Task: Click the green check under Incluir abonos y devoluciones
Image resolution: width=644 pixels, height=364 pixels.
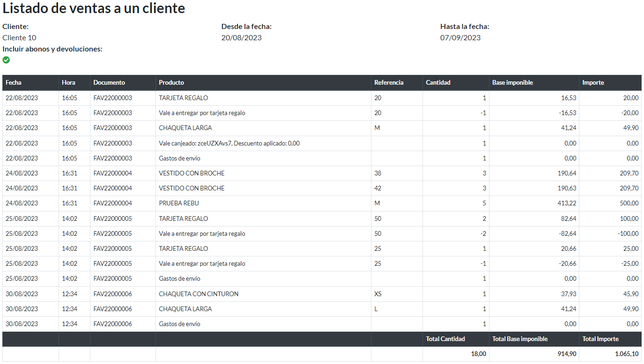Action: pyautogui.click(x=6, y=60)
